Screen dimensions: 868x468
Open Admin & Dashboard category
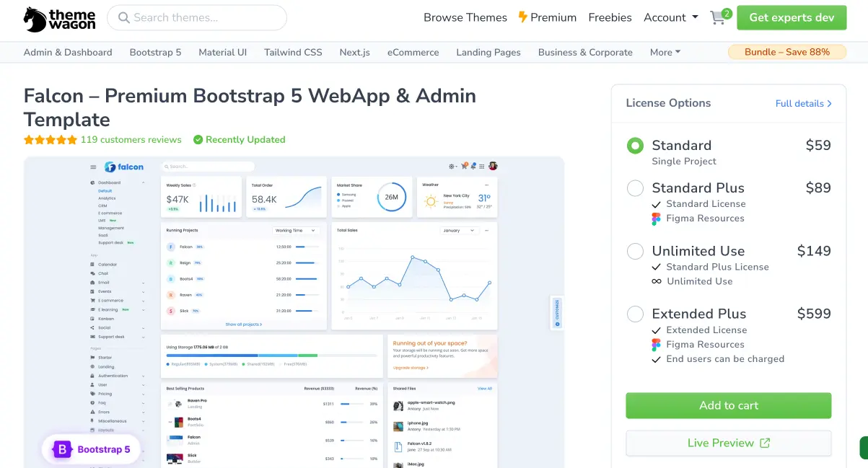tap(68, 52)
